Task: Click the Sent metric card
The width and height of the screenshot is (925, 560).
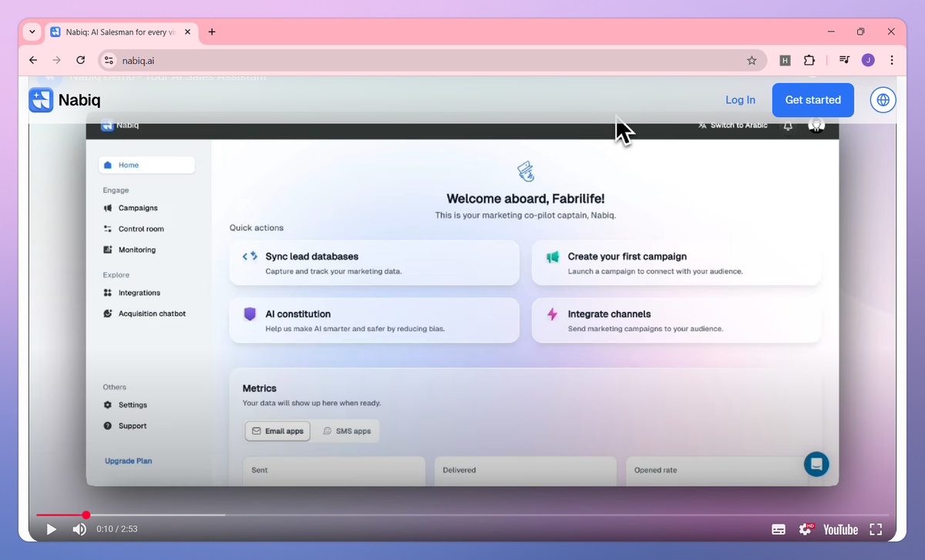Action: 334,471
